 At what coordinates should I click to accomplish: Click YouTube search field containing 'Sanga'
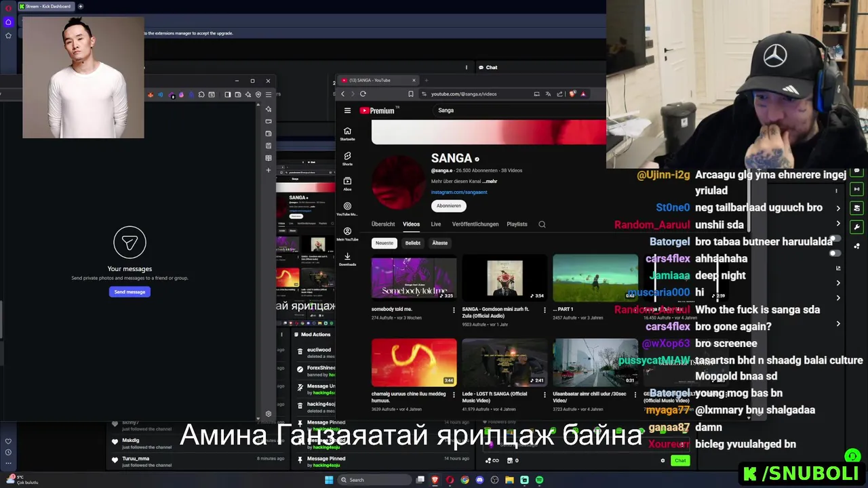point(519,110)
